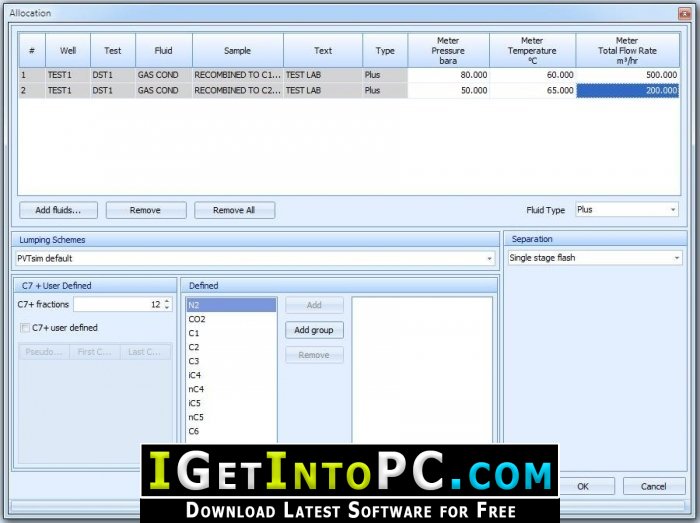Screen dimensions: 700x523
Task: Click the Cancel button
Action: [654, 486]
